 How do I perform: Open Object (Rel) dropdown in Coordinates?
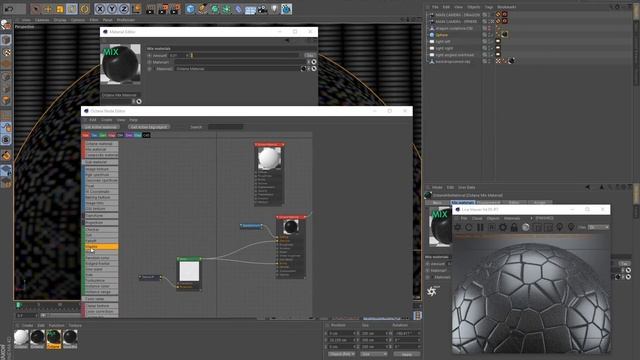342,354
